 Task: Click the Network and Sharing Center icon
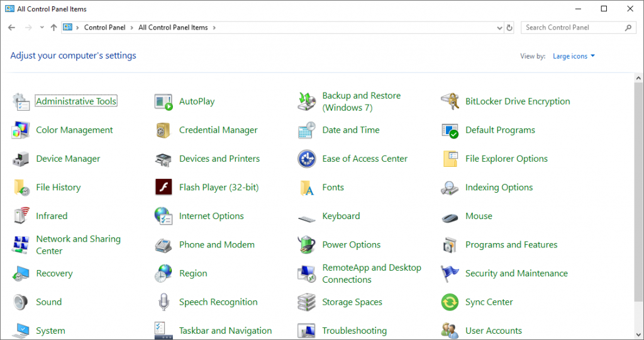21,245
